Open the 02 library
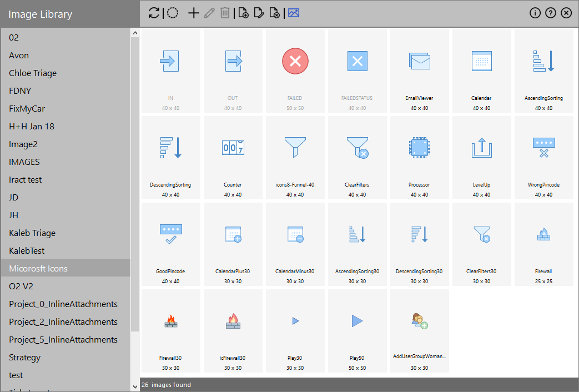 point(66,37)
